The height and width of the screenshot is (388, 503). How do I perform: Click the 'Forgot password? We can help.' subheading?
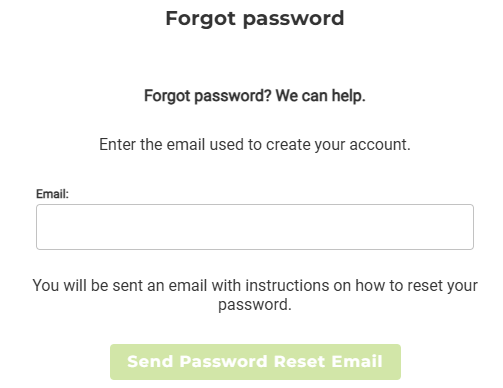tap(255, 96)
